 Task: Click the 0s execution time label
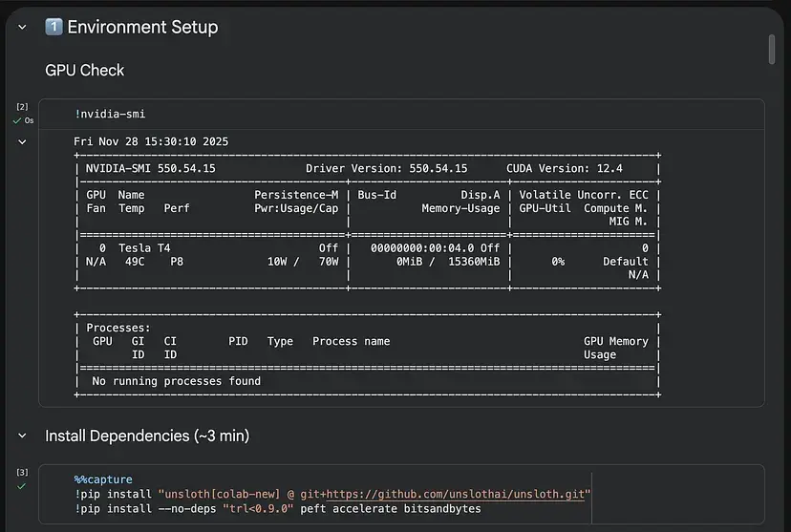click(29, 120)
